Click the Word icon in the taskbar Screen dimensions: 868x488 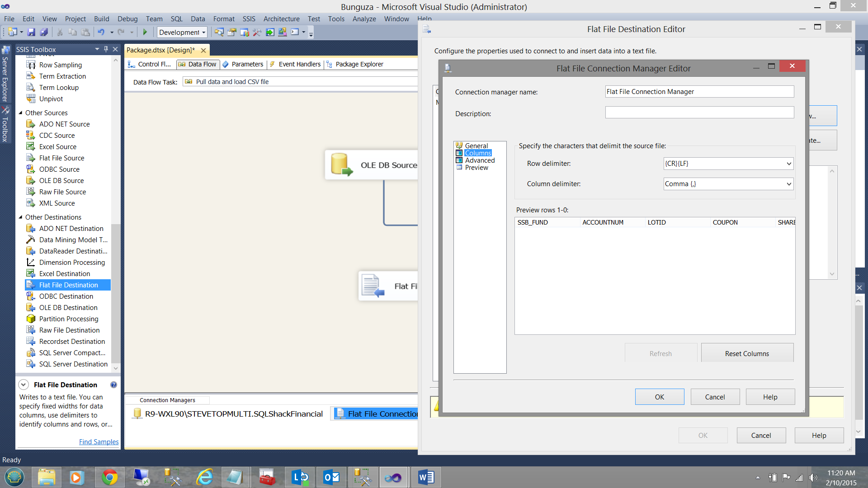point(426,477)
